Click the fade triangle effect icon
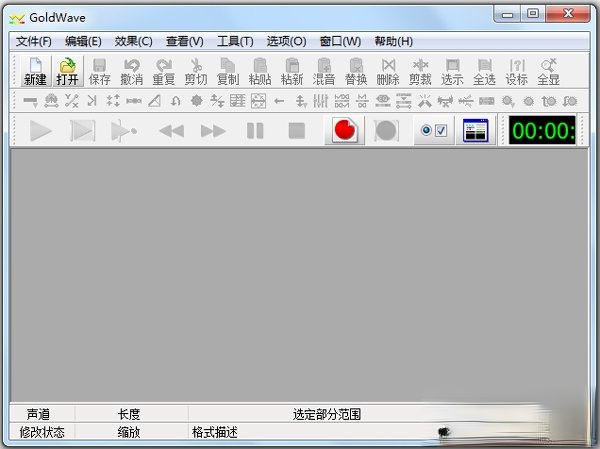 (155, 101)
